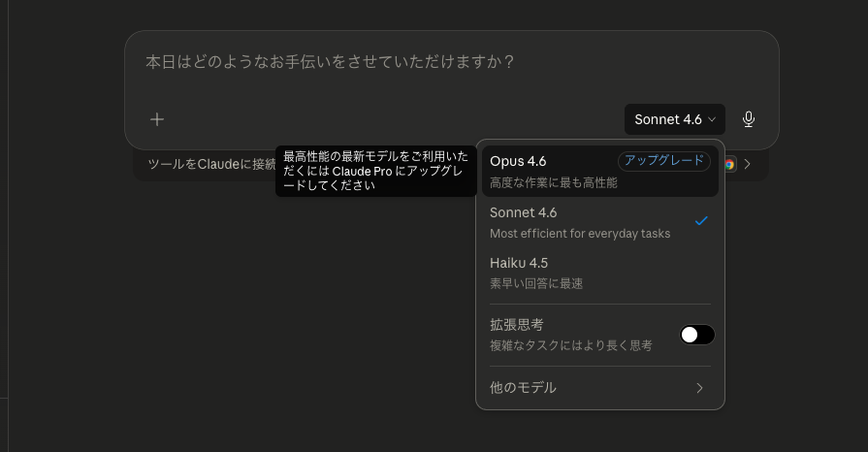Click the Claude Pro upgrade tooltip
The image size is (868, 452).
click(376, 171)
